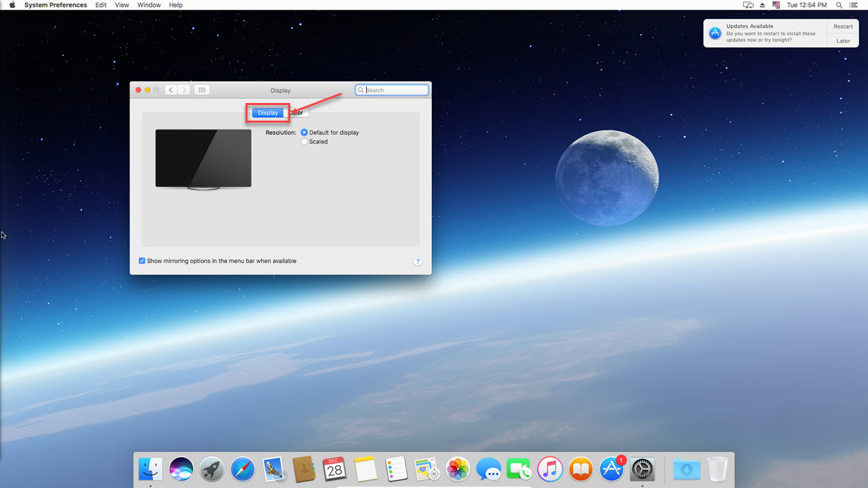Click Restart in the Updates Available notification
The image size is (868, 488).
pyautogui.click(x=842, y=26)
